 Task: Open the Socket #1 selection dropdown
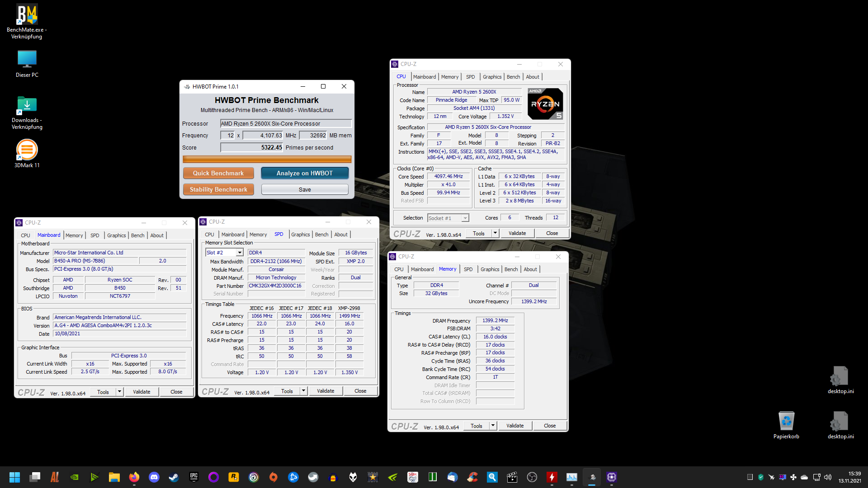(448, 218)
